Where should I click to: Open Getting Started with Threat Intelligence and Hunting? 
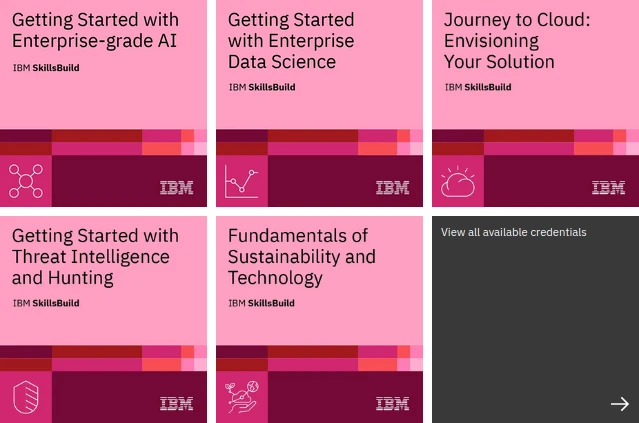coord(96,256)
